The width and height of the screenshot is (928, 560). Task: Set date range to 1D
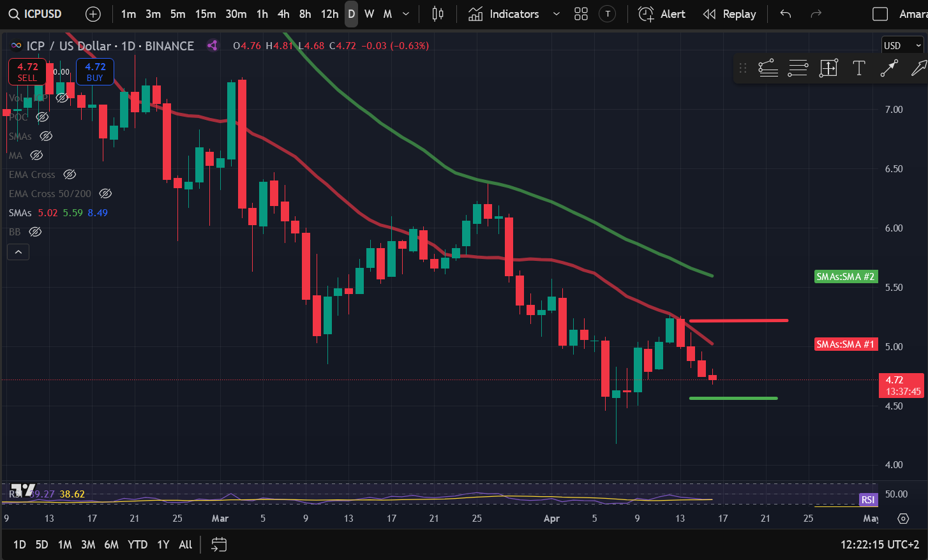[20, 545]
